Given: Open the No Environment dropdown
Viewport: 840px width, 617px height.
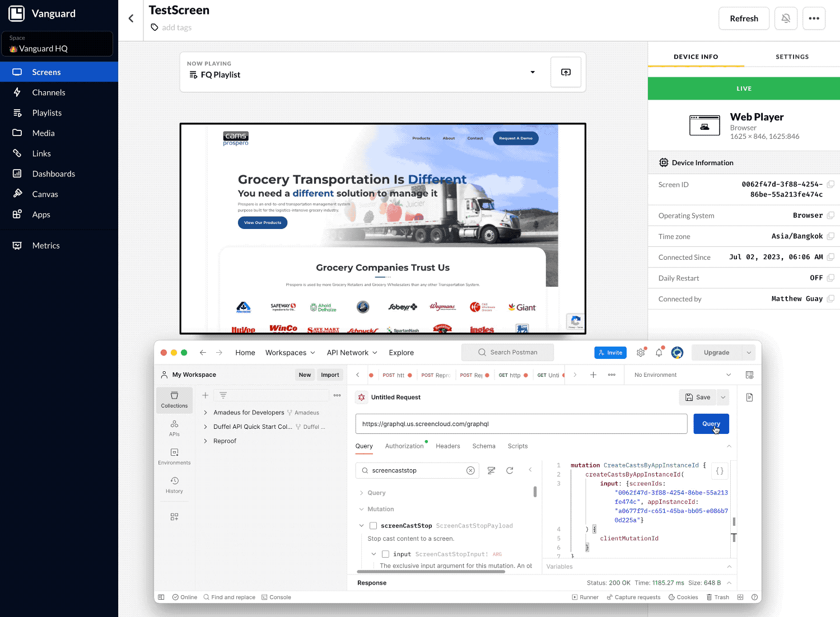Looking at the screenshot, I should (x=683, y=375).
